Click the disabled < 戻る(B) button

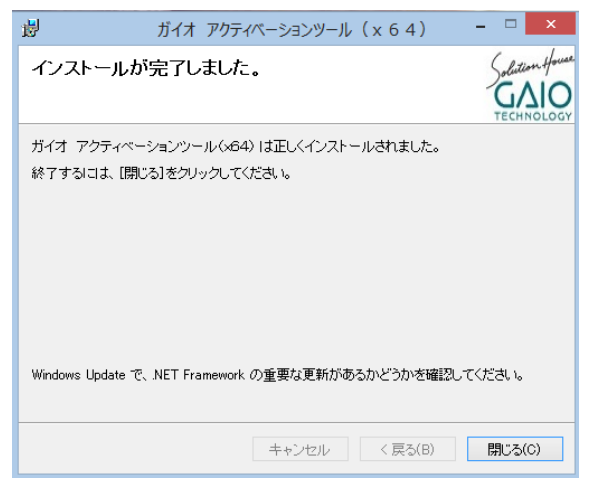408,449
